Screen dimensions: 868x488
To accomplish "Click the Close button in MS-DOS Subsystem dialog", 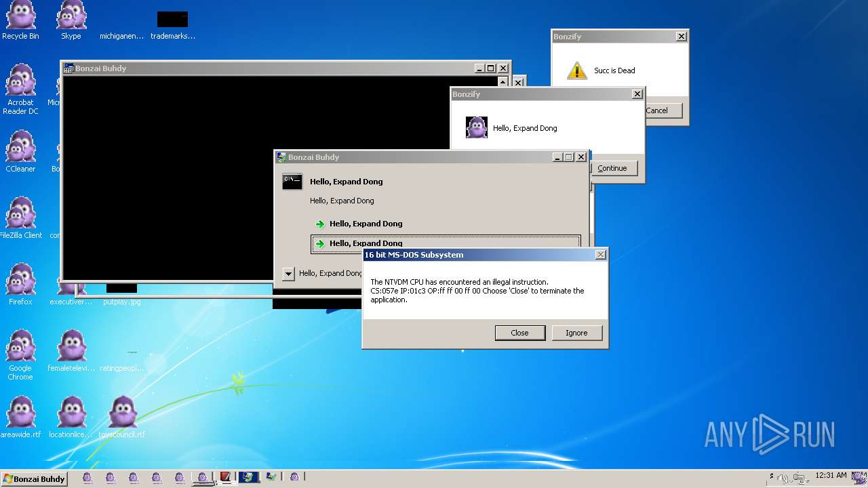I will tap(519, 333).
